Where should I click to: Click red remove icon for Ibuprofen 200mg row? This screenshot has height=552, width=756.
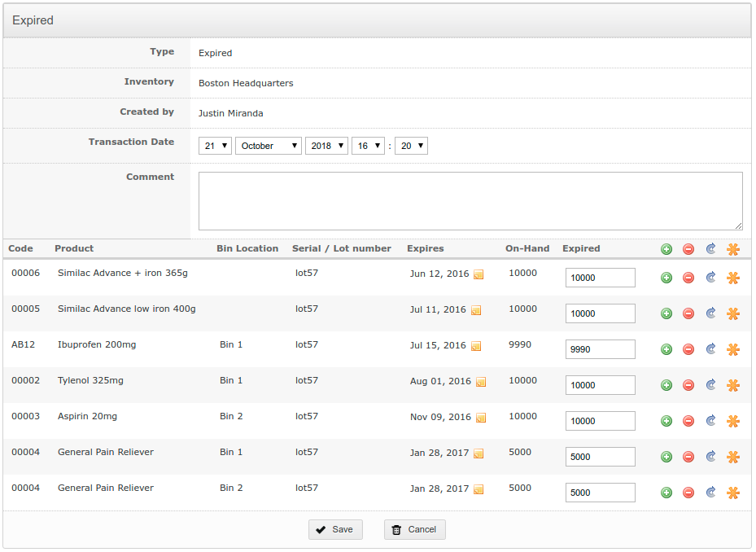pos(688,349)
